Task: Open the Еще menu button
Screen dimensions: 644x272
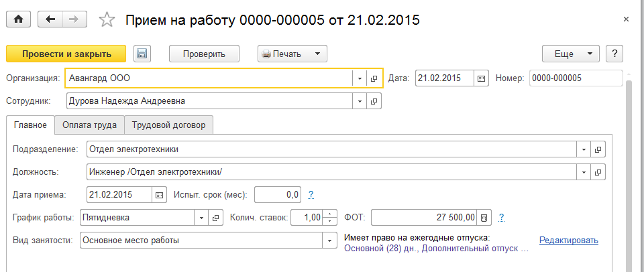Action: click(571, 54)
